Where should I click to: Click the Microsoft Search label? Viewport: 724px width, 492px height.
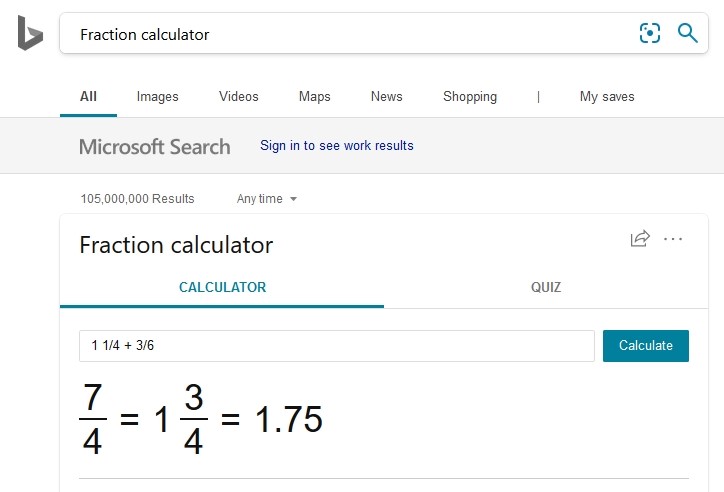(x=154, y=147)
